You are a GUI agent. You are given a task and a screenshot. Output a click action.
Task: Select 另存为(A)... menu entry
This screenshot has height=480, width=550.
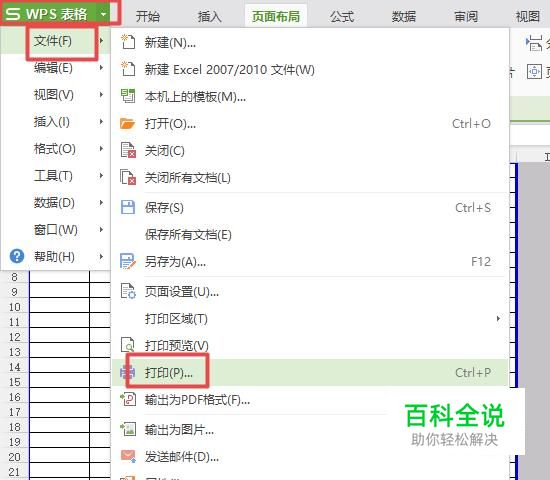tap(310, 261)
